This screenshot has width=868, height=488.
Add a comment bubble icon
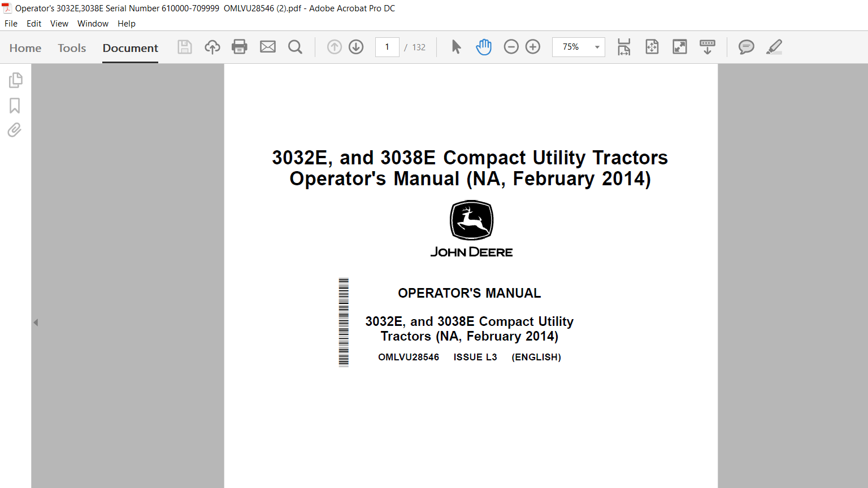[747, 47]
